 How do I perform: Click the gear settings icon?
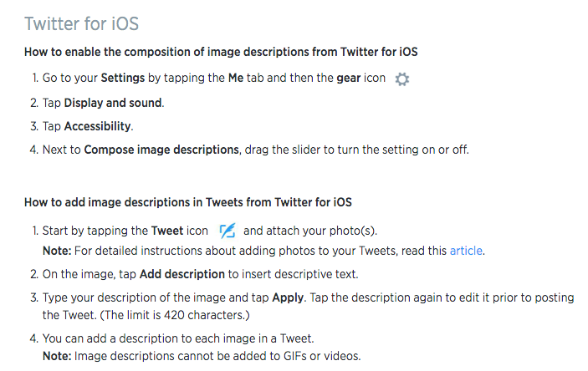coord(402,79)
